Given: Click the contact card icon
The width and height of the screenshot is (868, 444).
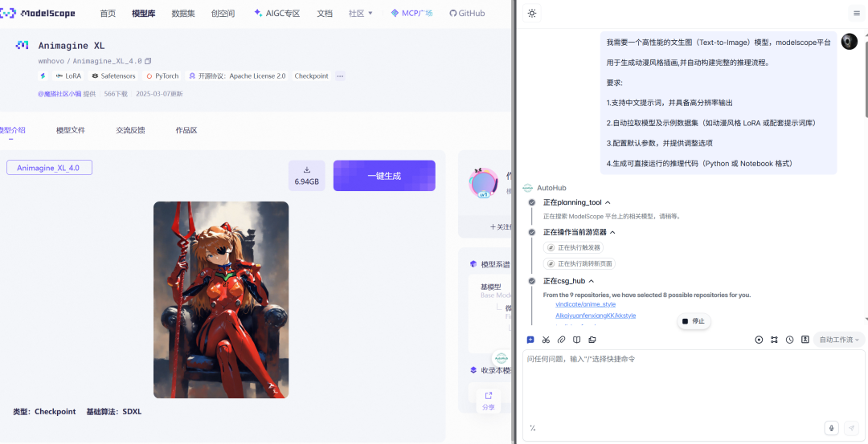Looking at the screenshot, I should pyautogui.click(x=805, y=340).
